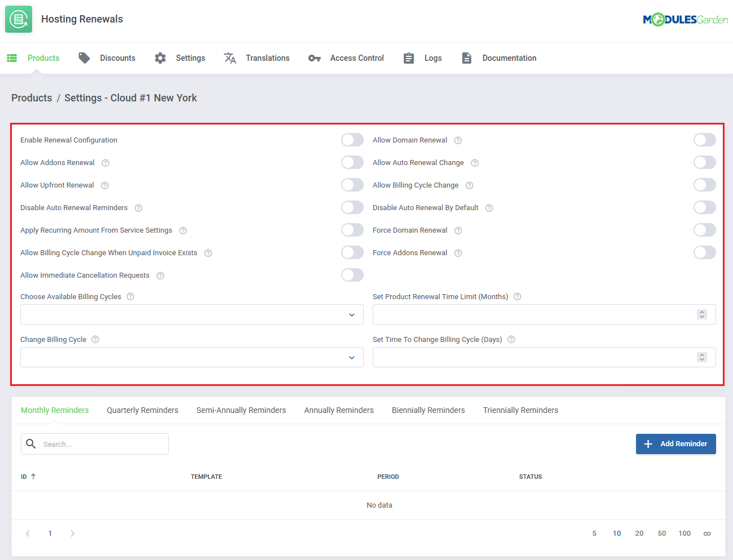Select Triennially Reminders tab
733x560 pixels.
pos(520,410)
